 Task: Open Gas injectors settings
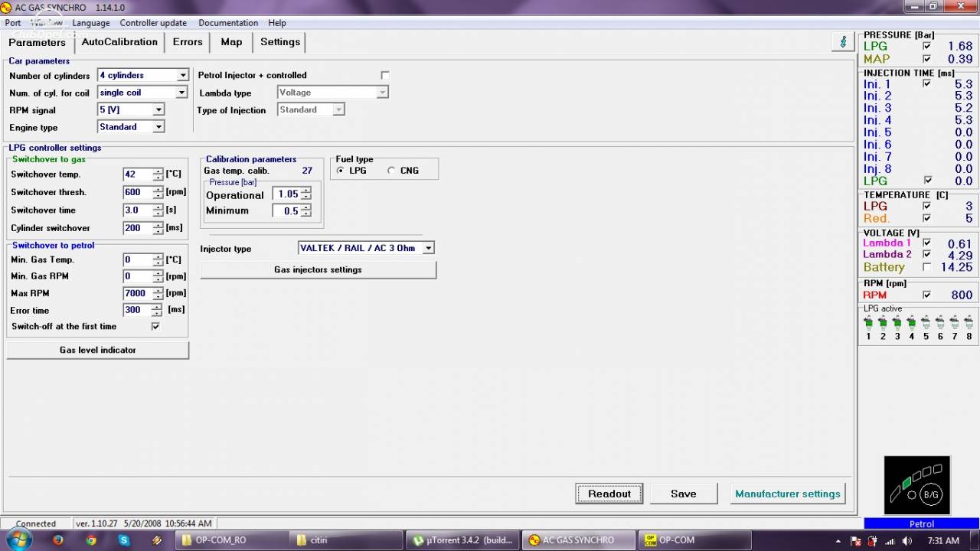(x=318, y=269)
